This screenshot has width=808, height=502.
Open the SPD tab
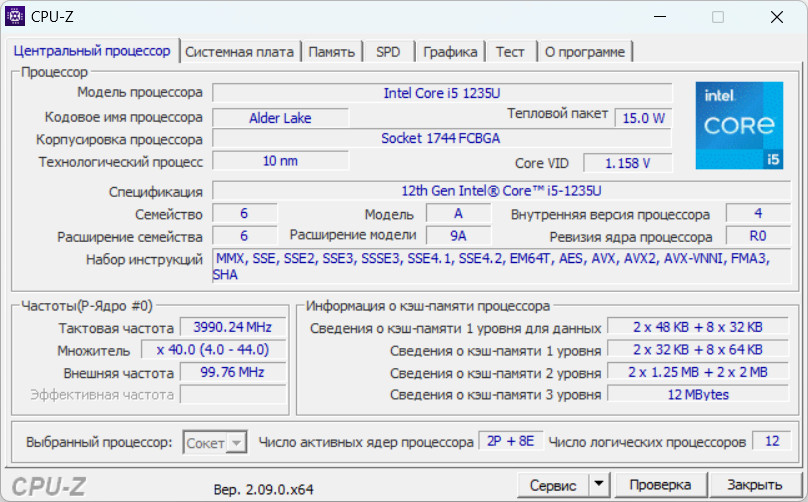388,52
